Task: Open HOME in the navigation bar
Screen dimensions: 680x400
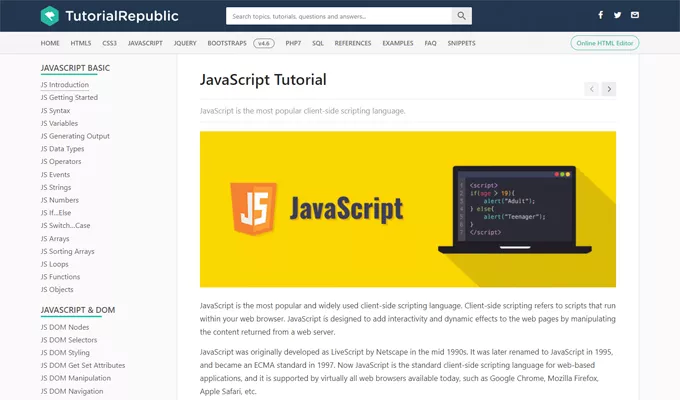Action: pyautogui.click(x=50, y=43)
